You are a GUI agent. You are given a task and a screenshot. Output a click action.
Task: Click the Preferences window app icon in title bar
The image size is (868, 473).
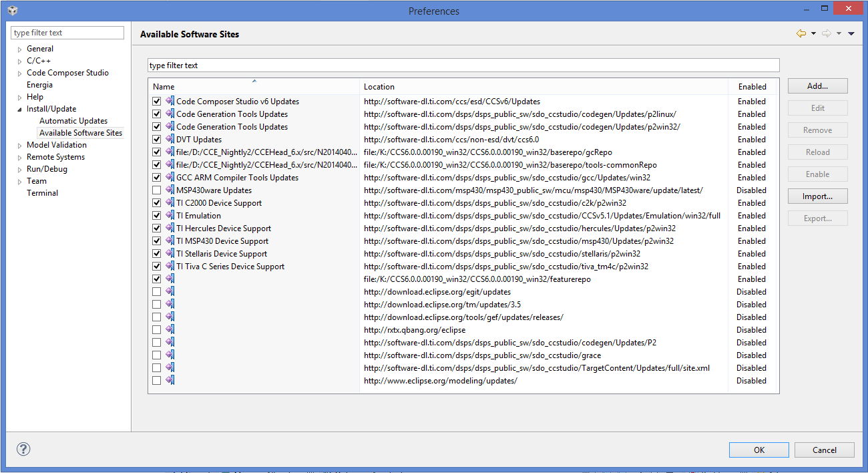(x=13, y=10)
